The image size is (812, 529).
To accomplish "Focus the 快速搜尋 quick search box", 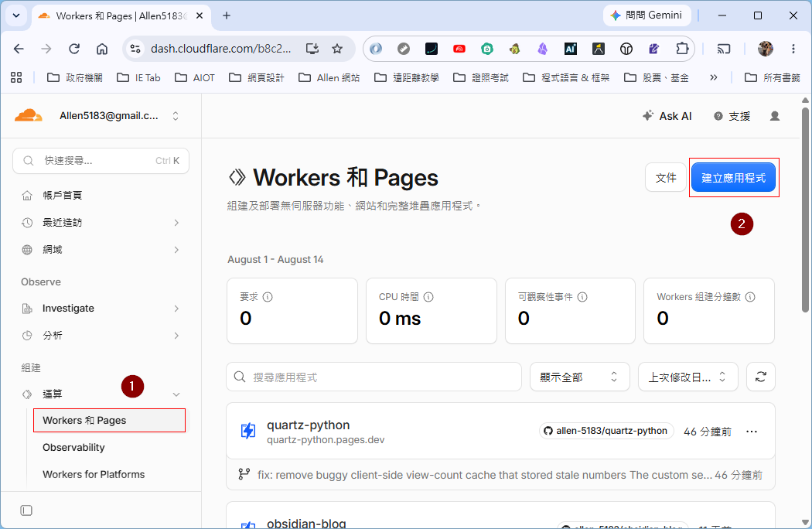I will coord(101,161).
